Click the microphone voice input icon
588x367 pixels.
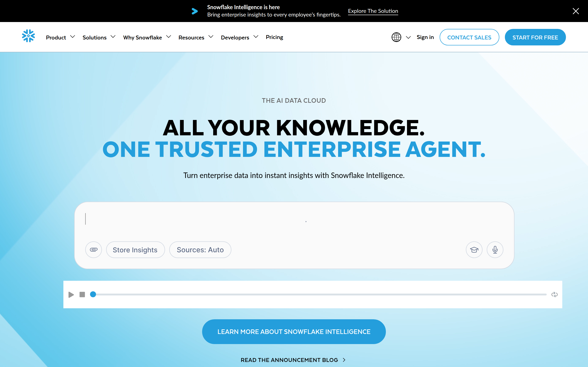point(495,250)
